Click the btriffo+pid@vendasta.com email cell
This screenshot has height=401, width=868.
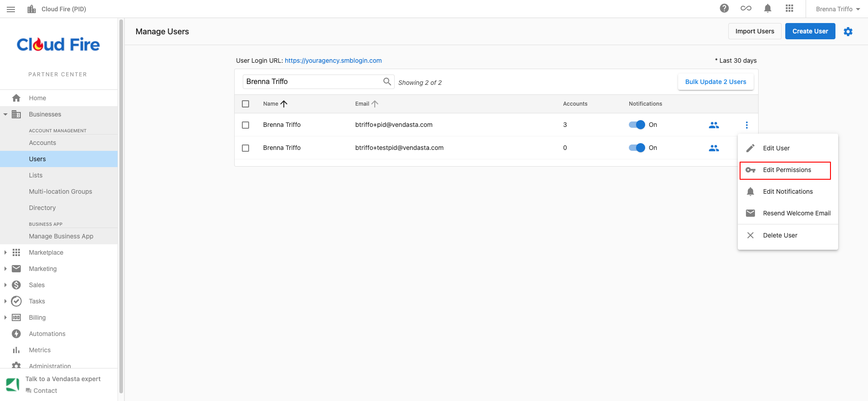pos(394,125)
